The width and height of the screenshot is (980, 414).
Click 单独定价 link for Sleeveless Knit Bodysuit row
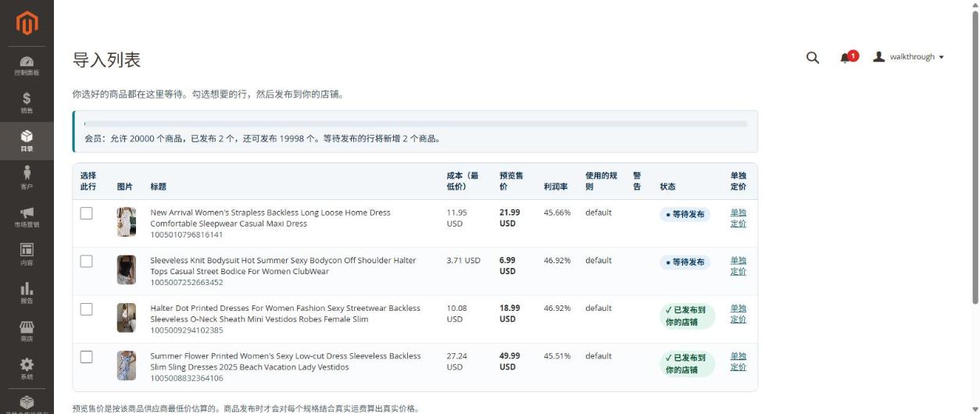point(739,266)
